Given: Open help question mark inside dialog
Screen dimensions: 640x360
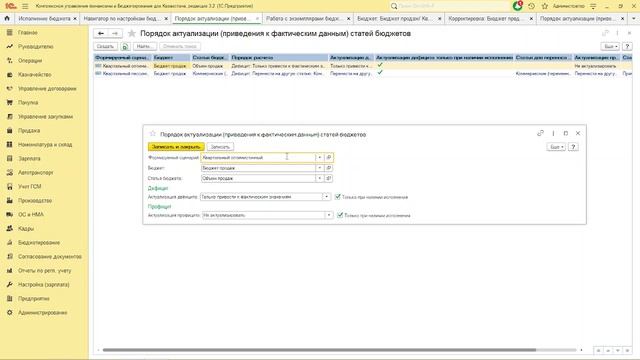Looking at the screenshot, I should (x=573, y=147).
